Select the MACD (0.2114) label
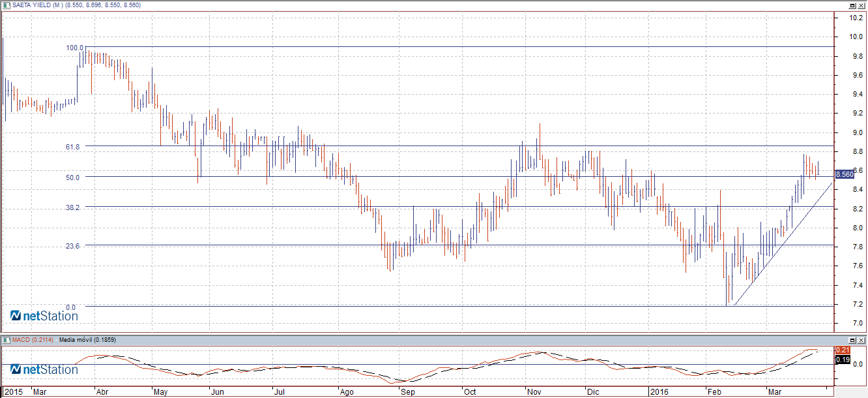Viewport: 868px width, 398px height. [33, 340]
